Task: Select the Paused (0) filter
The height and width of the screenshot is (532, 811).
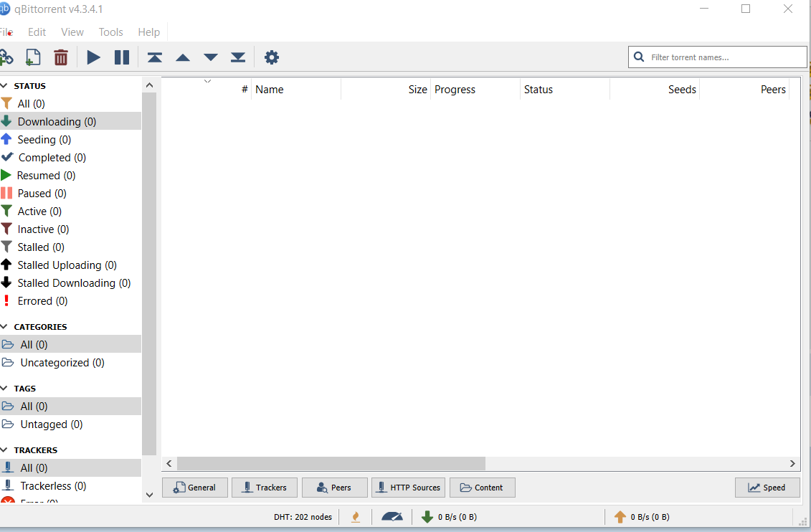Action: pyautogui.click(x=70, y=194)
